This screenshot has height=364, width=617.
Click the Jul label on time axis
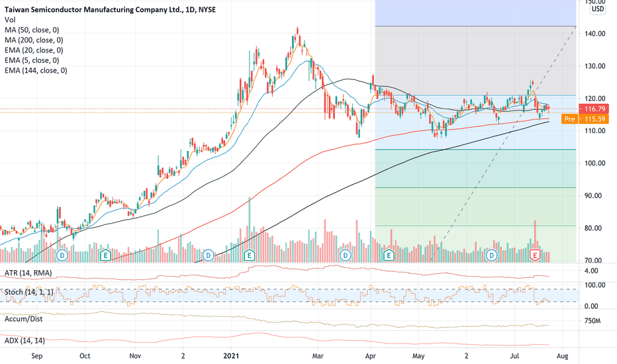[x=514, y=356]
